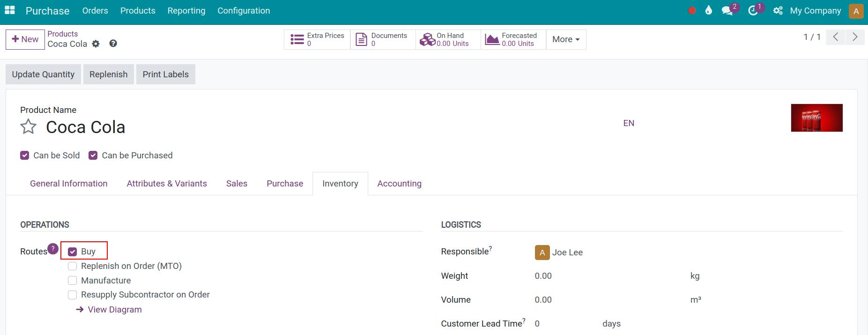Click the EN translation button
The height and width of the screenshot is (335, 868).
click(x=629, y=123)
